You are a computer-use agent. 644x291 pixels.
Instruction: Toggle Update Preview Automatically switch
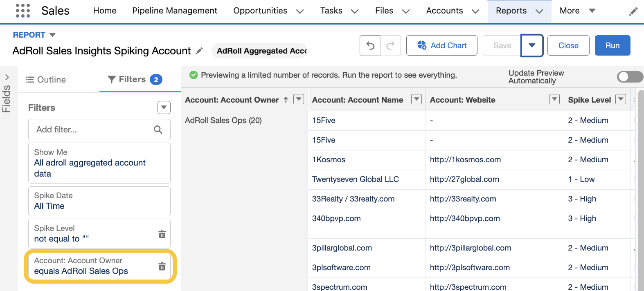point(630,77)
